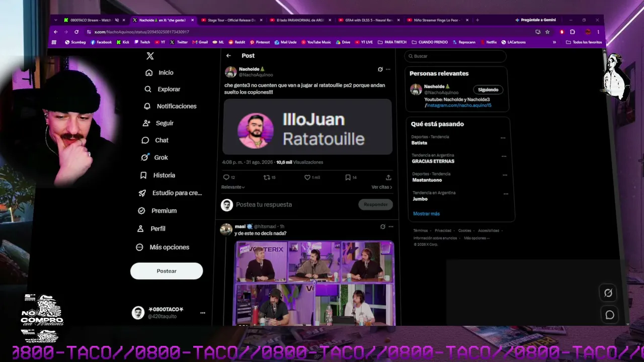Click the browser address bar URL

point(142,32)
